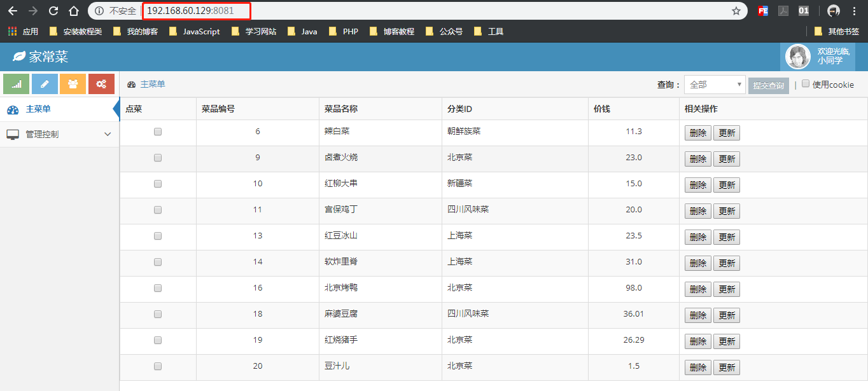The width and height of the screenshot is (868, 391).
Task: Click the 家常菜 leaf logo
Action: pos(19,57)
